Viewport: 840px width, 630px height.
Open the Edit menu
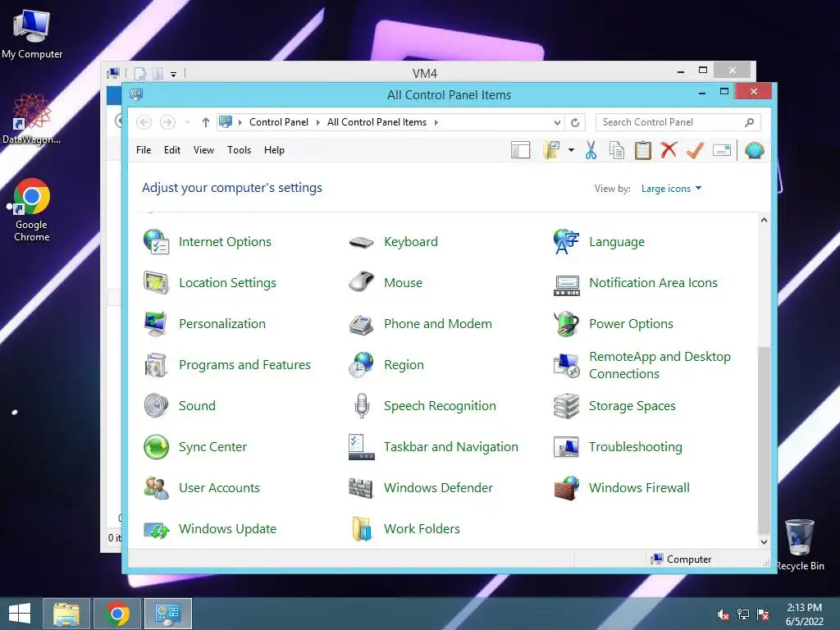(172, 150)
